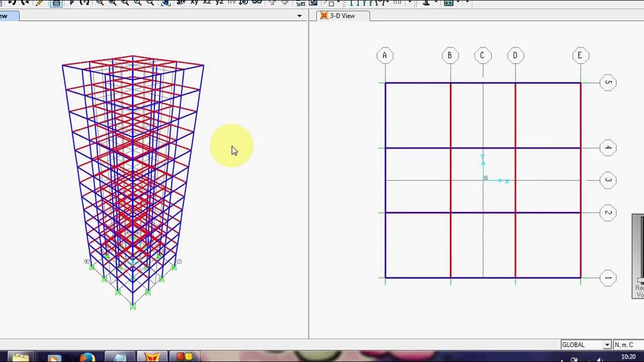Screen dimensions: 644x362
Task: Click the origin marker at axis center
Action: [x=485, y=178]
